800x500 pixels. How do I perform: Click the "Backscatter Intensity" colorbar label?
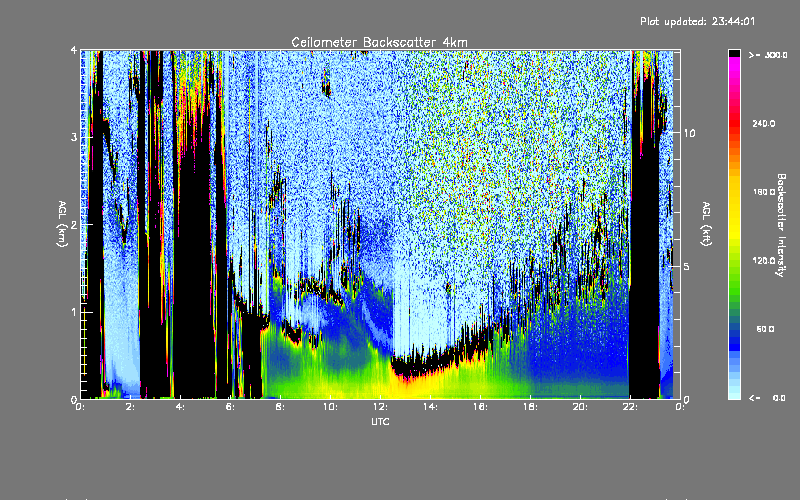tap(781, 225)
